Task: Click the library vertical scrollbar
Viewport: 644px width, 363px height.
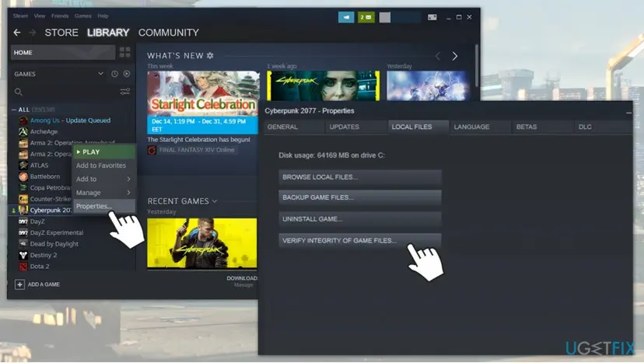Action: (x=477, y=66)
